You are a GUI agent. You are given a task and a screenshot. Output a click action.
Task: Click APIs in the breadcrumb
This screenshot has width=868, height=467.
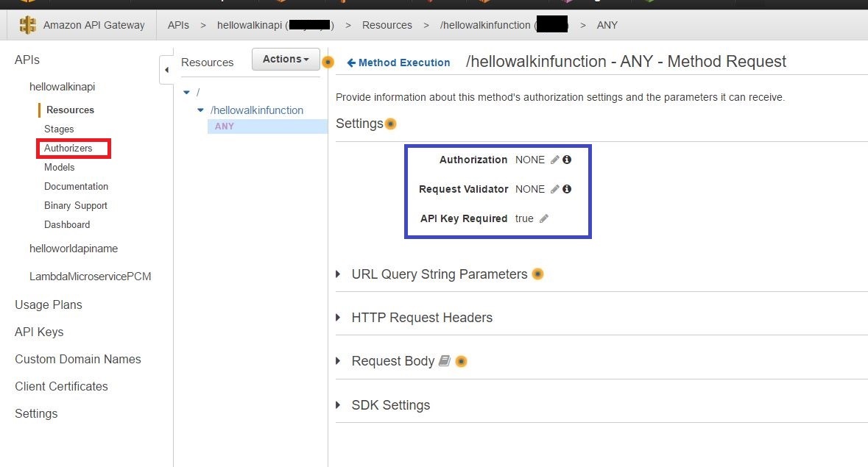(178, 26)
